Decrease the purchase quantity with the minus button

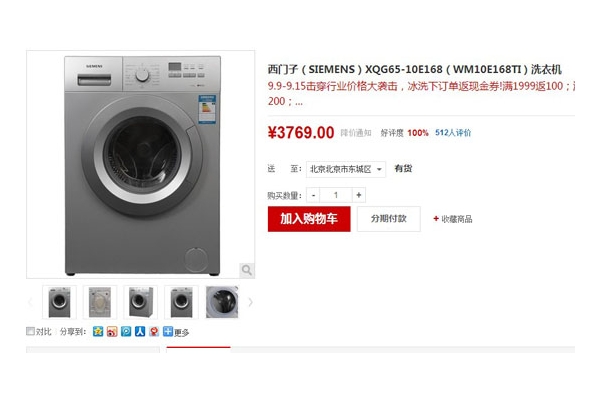click(x=313, y=195)
